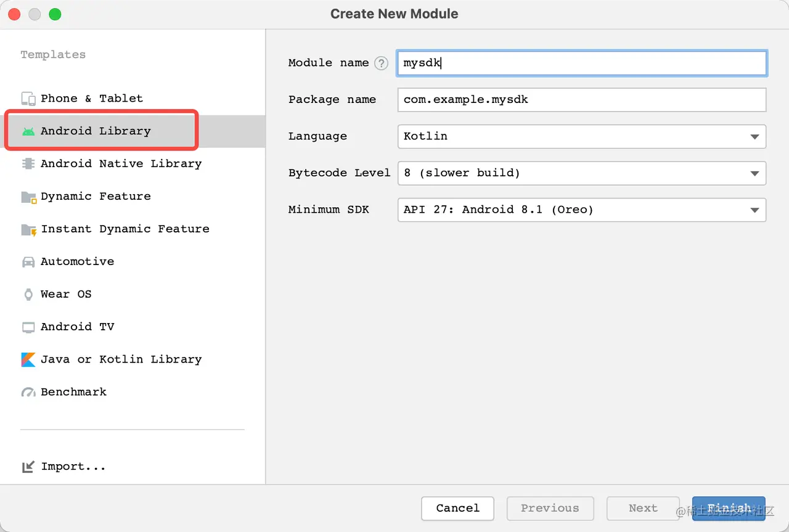The image size is (789, 532).
Task: Click the Automotive car icon
Action: (28, 262)
